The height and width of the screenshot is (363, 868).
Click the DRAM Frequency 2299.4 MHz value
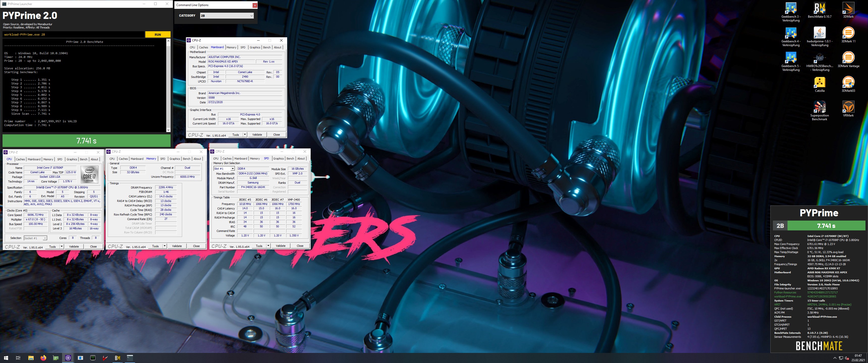(166, 188)
